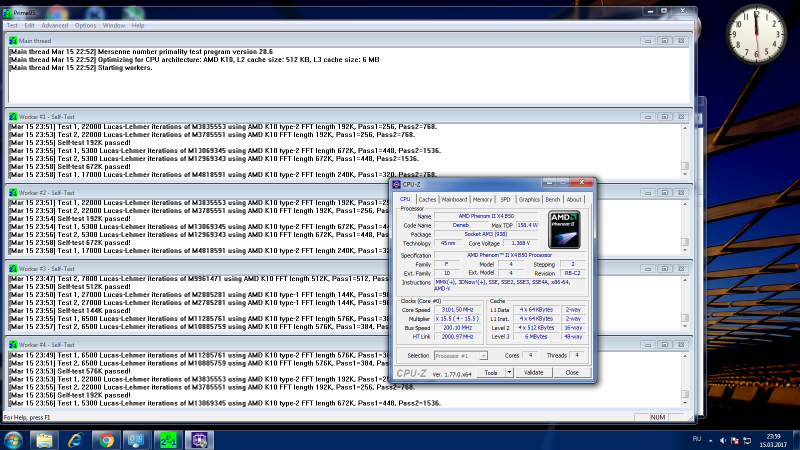Click the Worker #1 window scrollbar
Viewport: 800px width, 450px height.
click(684, 150)
